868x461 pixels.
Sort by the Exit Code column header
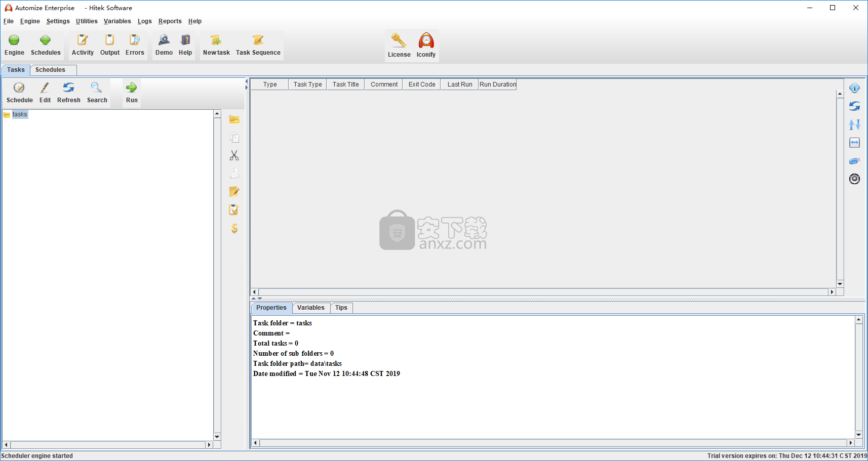tap(422, 85)
